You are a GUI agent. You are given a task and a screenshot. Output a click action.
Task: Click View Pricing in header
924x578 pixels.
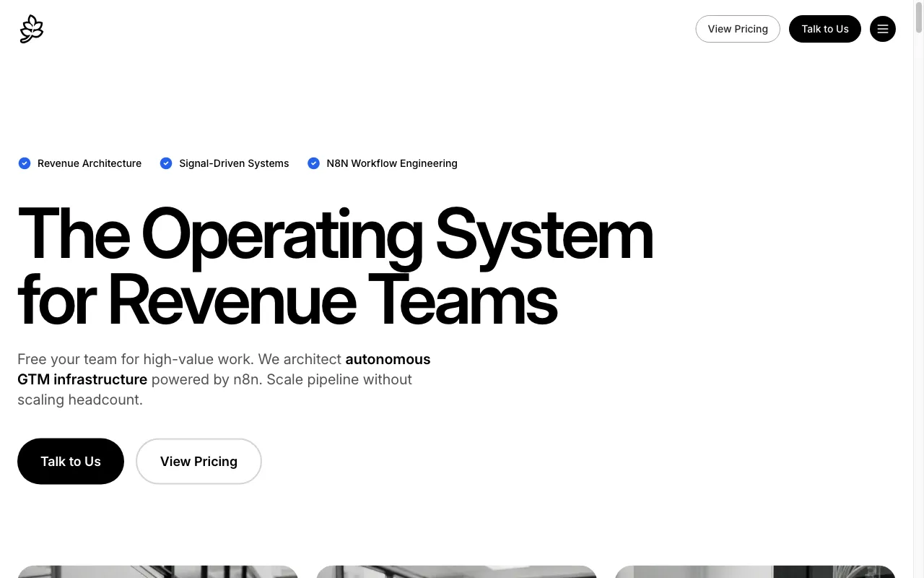coord(738,29)
